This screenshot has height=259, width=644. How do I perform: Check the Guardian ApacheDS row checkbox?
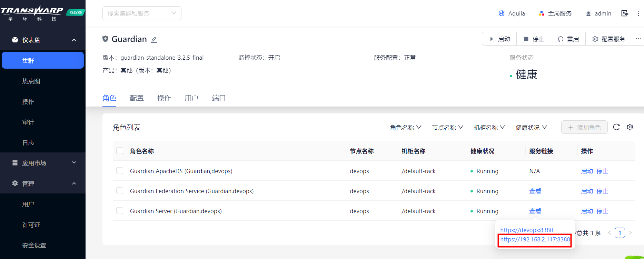click(x=120, y=171)
